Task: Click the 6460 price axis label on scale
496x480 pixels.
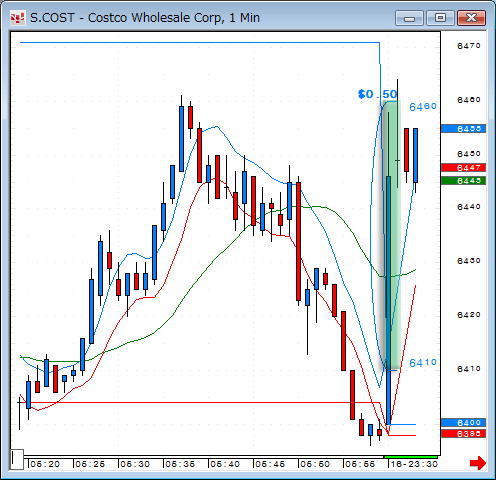Action: point(469,100)
